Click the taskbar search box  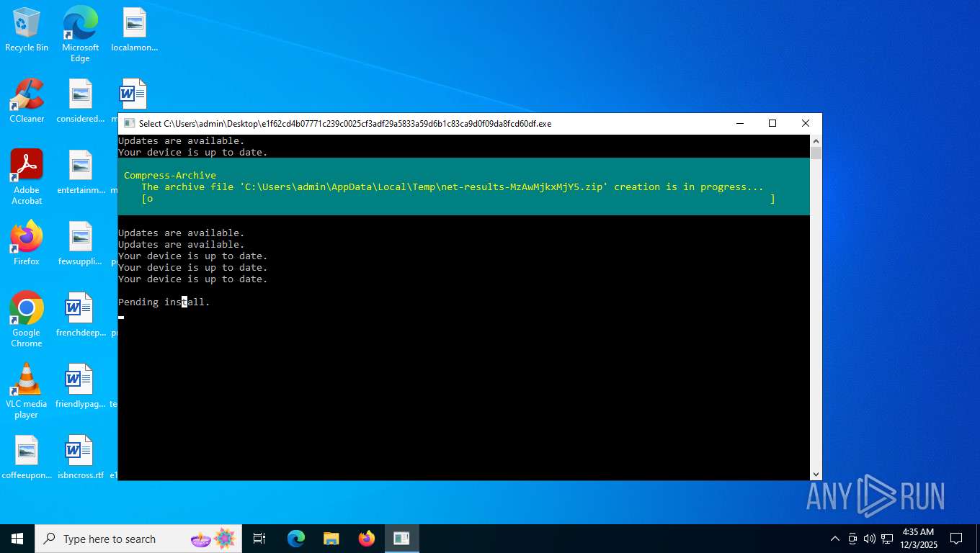137,539
